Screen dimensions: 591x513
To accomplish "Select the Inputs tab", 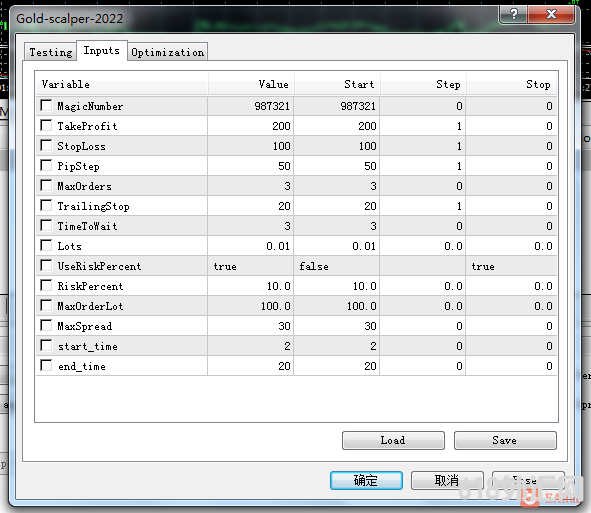I will (x=102, y=51).
